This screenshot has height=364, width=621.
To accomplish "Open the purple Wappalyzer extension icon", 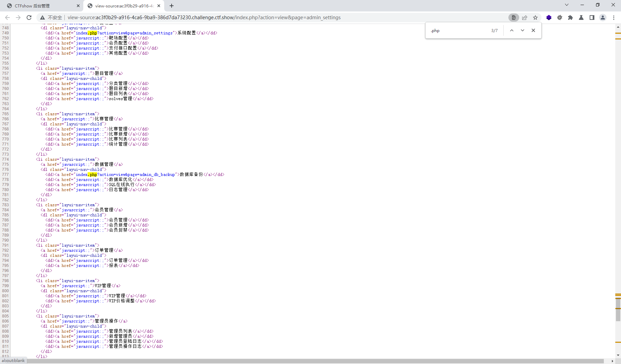I will pos(549,18).
